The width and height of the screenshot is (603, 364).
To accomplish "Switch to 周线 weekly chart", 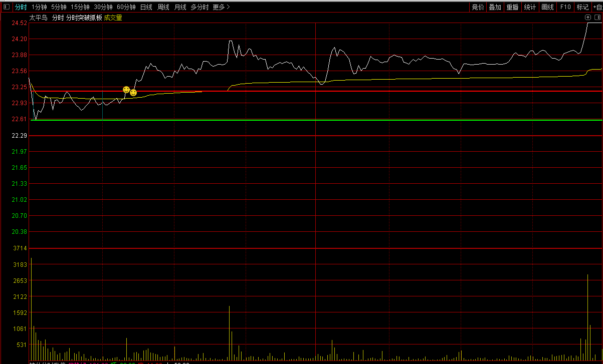I will pyautogui.click(x=163, y=7).
